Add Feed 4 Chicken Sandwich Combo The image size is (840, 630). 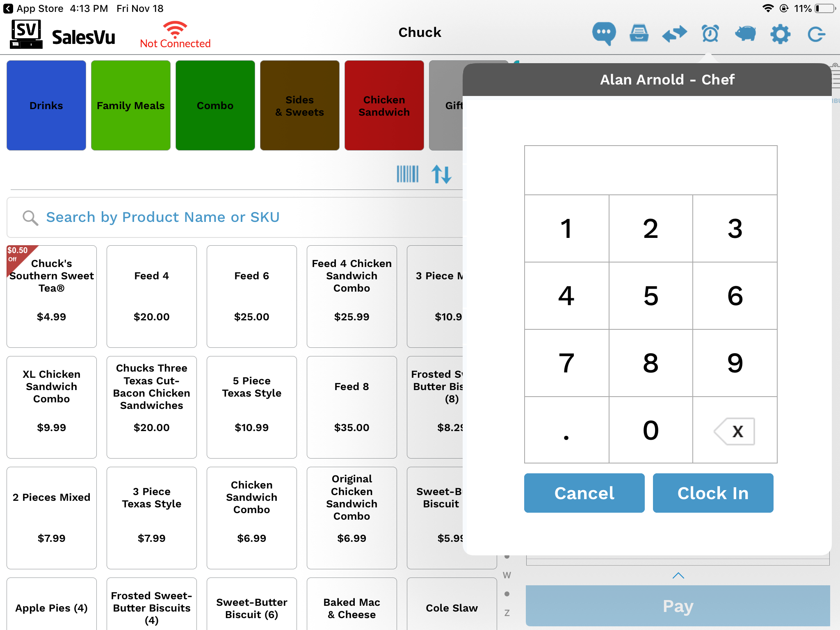(352, 297)
